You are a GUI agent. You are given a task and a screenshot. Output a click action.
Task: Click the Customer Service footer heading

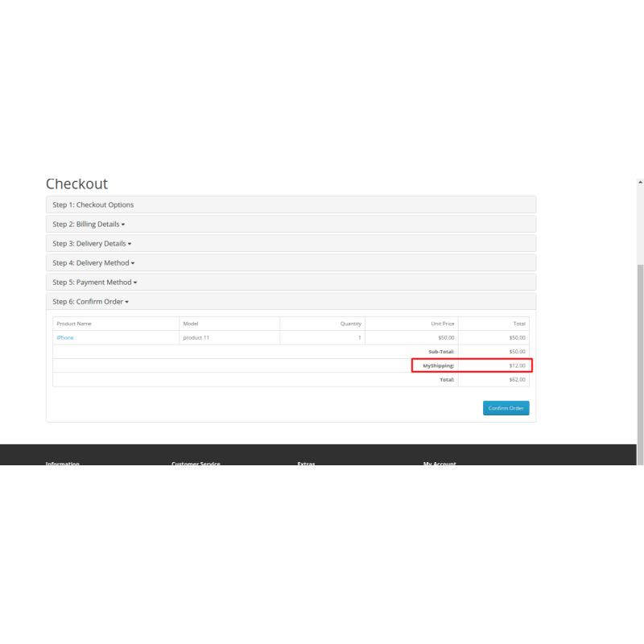tap(196, 463)
